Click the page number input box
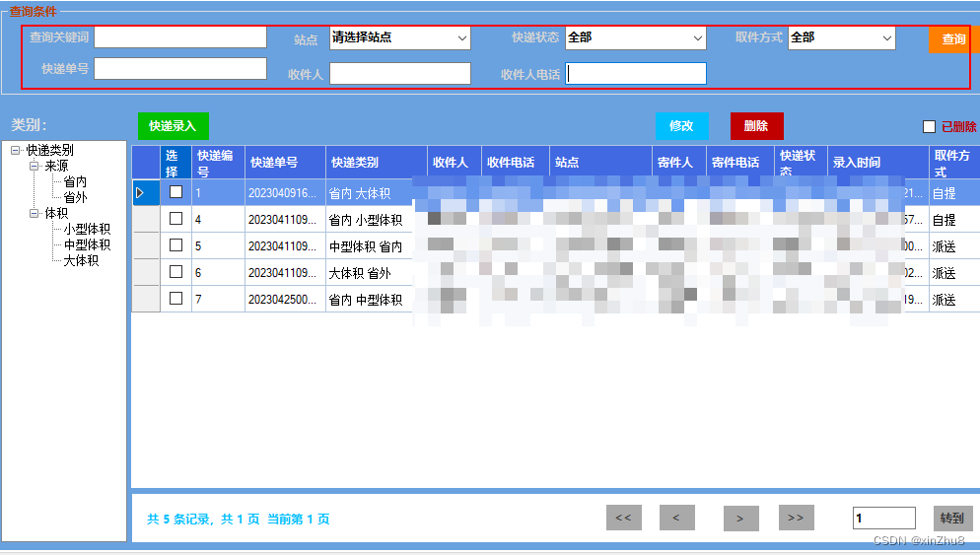The image size is (980, 555). [x=883, y=519]
